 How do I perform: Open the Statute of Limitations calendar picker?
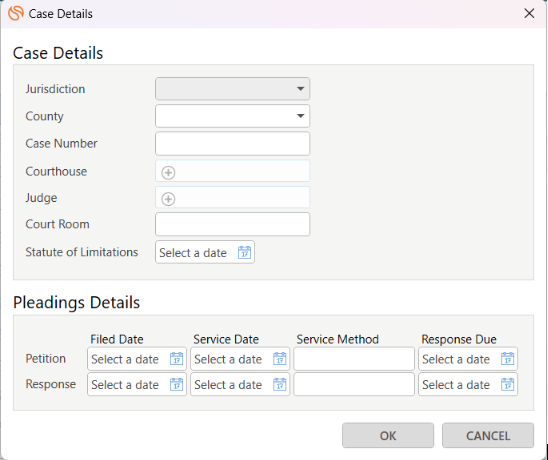[244, 252]
